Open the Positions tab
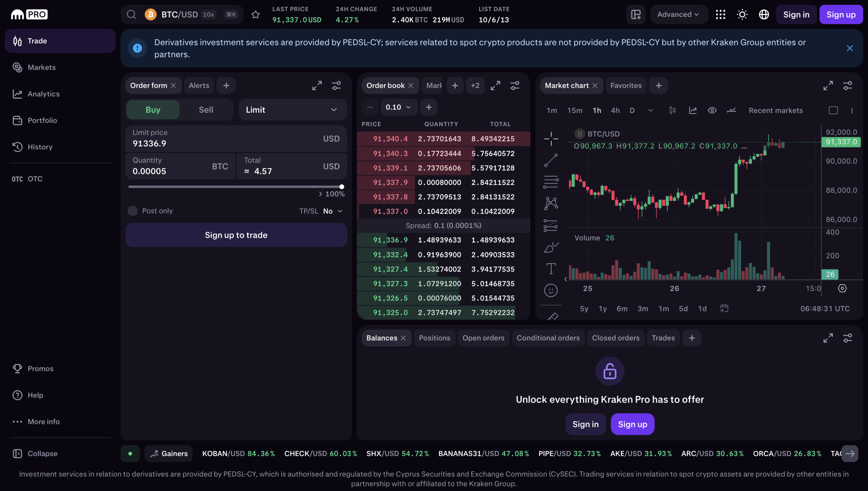The height and width of the screenshot is (491, 868). [x=434, y=338]
